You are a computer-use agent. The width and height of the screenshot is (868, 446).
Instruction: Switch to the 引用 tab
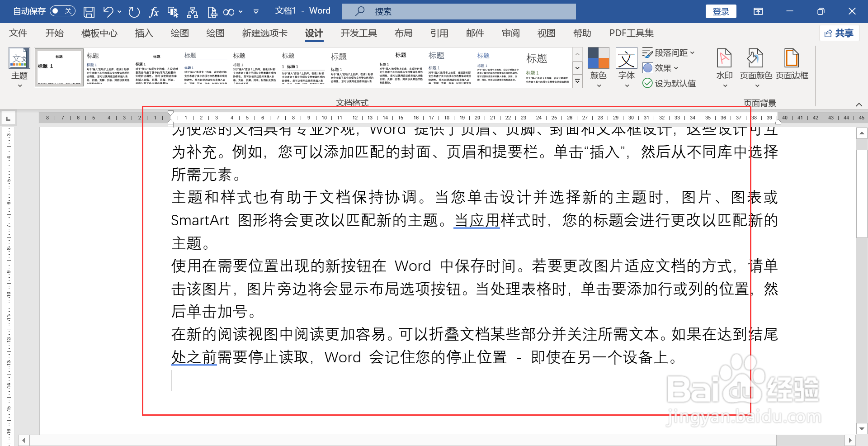tap(439, 33)
